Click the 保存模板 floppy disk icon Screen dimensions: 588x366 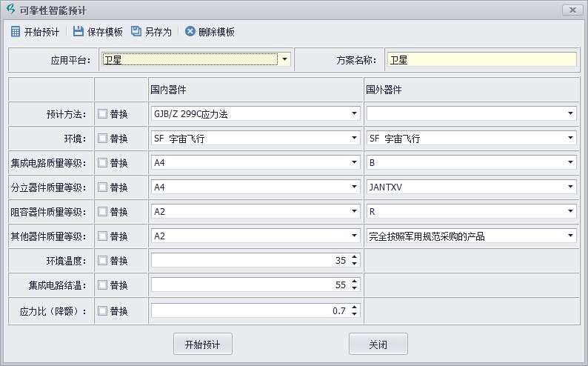(x=78, y=32)
